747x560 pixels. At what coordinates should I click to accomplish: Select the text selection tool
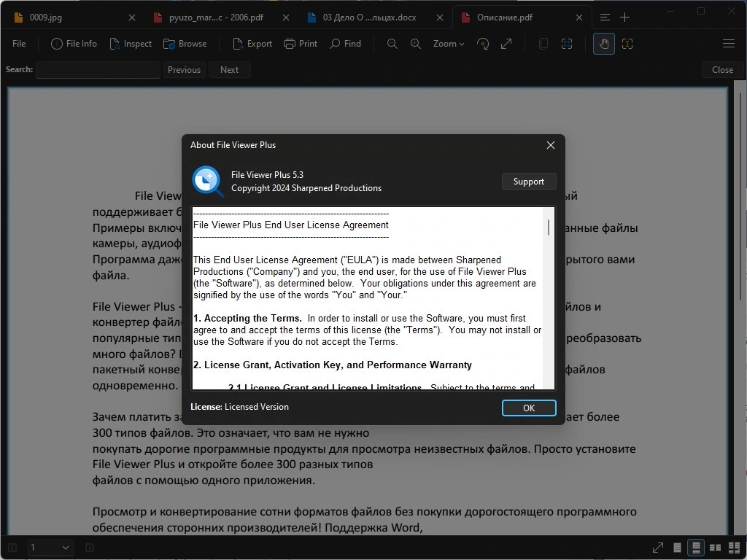[627, 44]
